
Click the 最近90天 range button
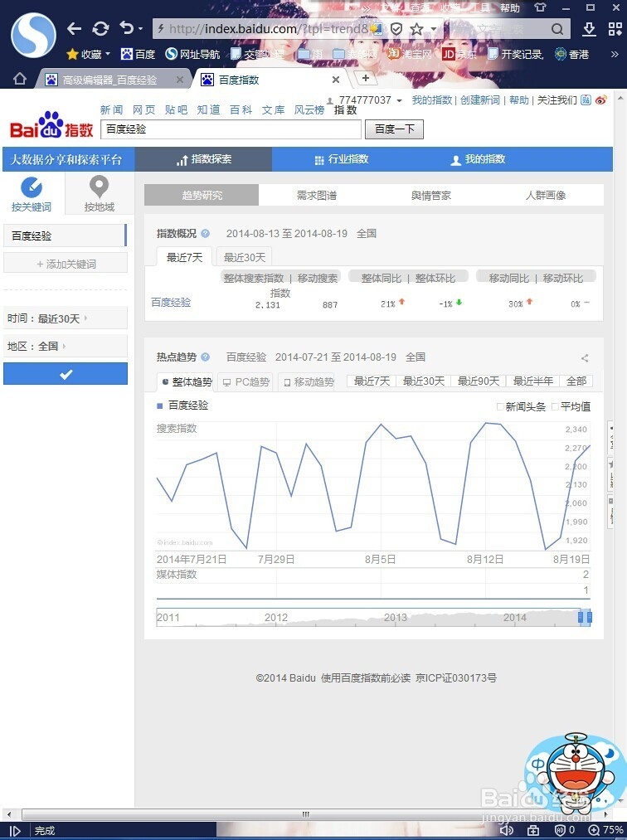coord(478,381)
